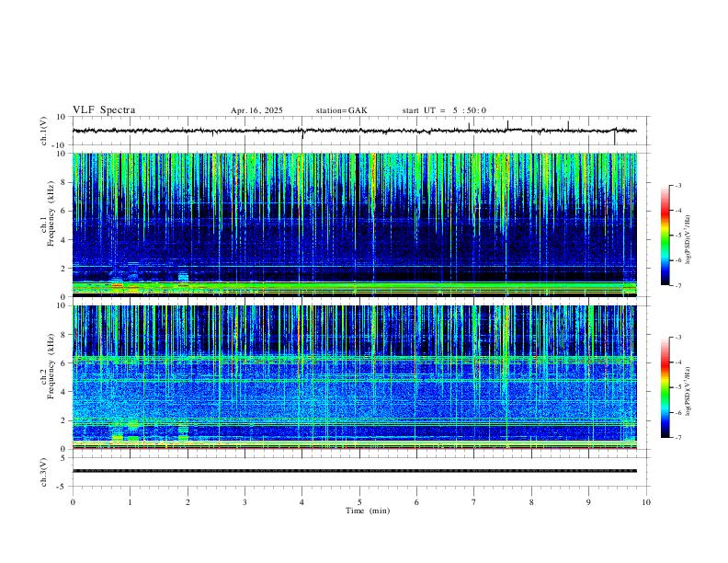728x563 pixels.
Task: Click the 'ch.1(V)' waveform axis label
Action: [x=44, y=131]
